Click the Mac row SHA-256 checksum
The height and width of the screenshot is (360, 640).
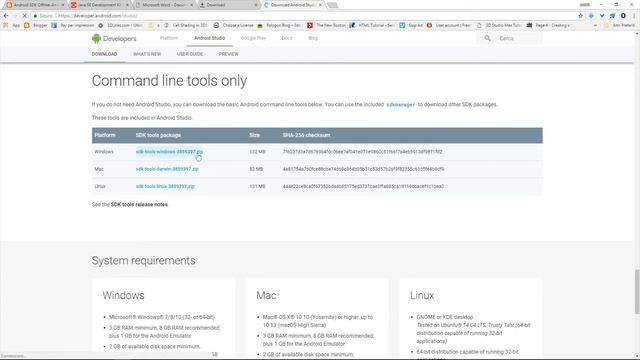coord(363,169)
